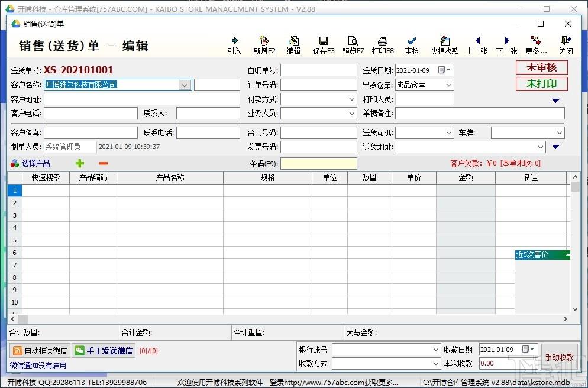This screenshot has height=388, width=588.
Task: Open the 送货司机 driver dropdown
Action: click(448, 132)
